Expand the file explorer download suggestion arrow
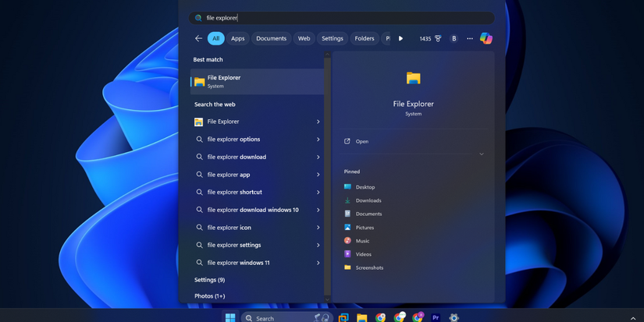This screenshot has width=644, height=322. coord(318,157)
